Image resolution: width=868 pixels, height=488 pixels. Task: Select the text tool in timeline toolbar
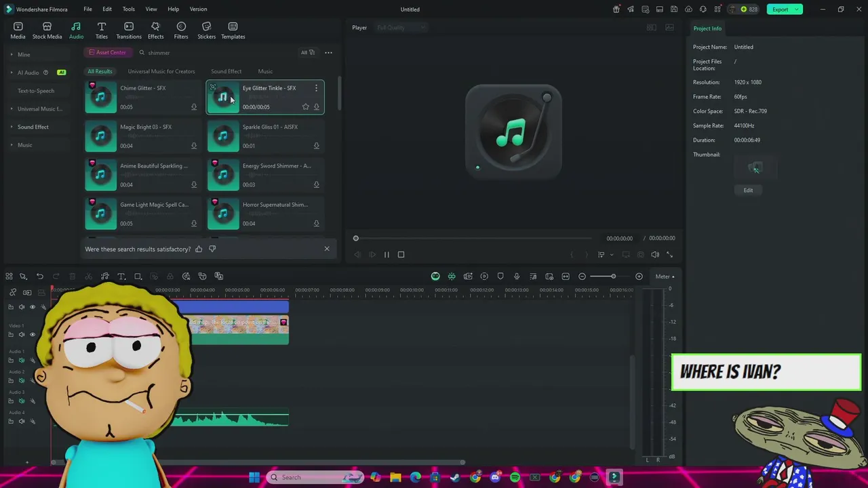tap(121, 277)
